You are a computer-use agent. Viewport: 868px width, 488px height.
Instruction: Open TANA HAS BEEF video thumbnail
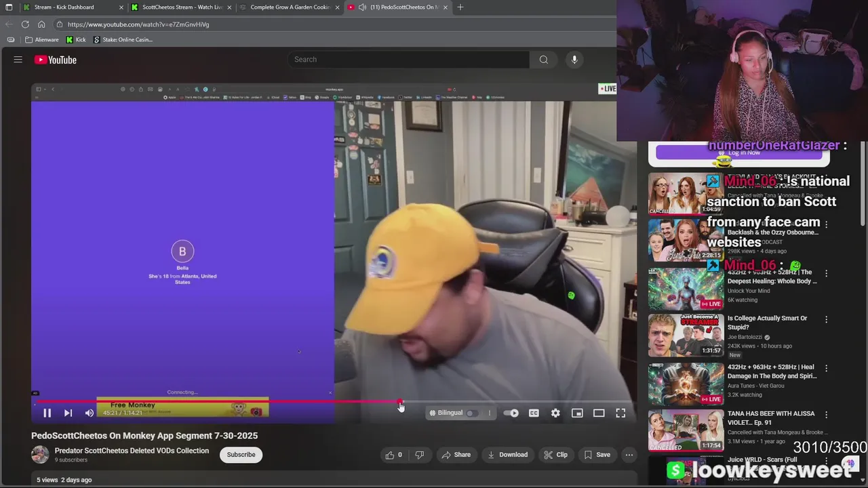686,432
